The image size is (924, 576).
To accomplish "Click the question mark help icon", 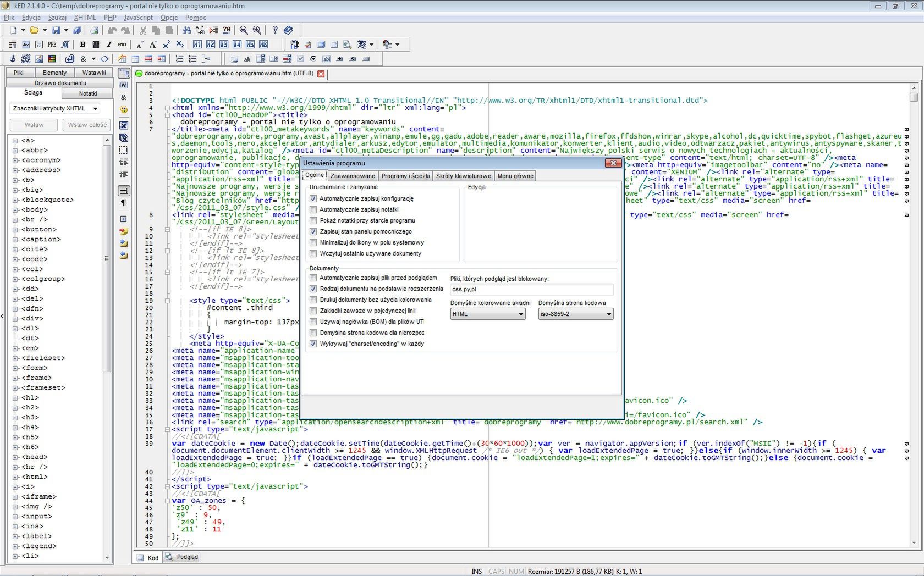I will [275, 30].
